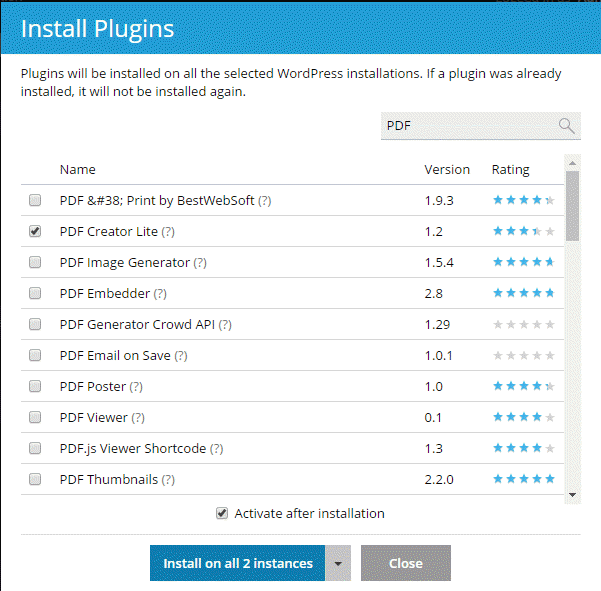The height and width of the screenshot is (591, 601).
Task: Open help (?) for PDF Embedder
Action: pos(160,294)
